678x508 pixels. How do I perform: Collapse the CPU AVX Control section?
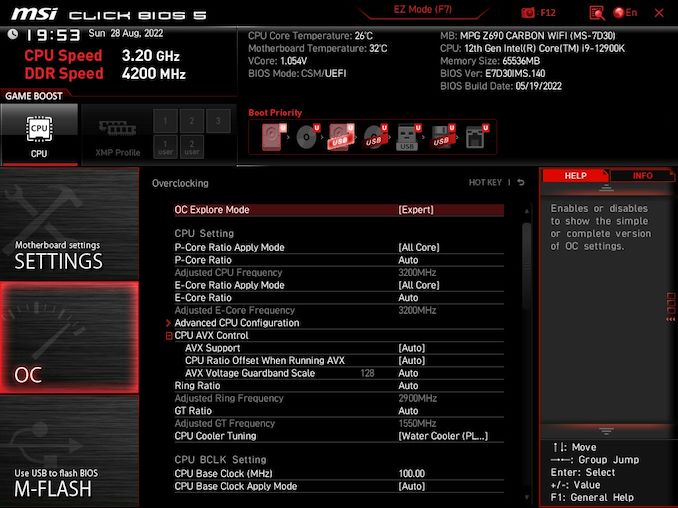pyautogui.click(x=169, y=336)
